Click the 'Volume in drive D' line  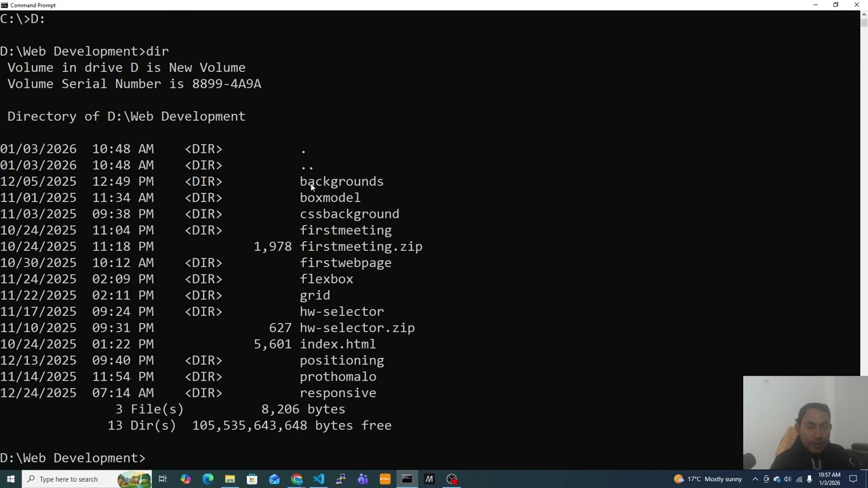(126, 68)
